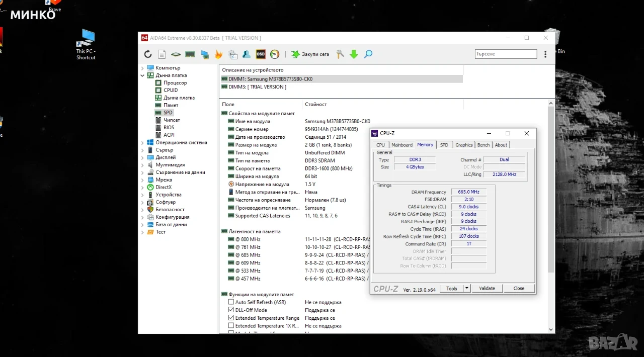Click the wrench preferences icon in toolbar
Screen dimensions: 644x357
pos(340,54)
